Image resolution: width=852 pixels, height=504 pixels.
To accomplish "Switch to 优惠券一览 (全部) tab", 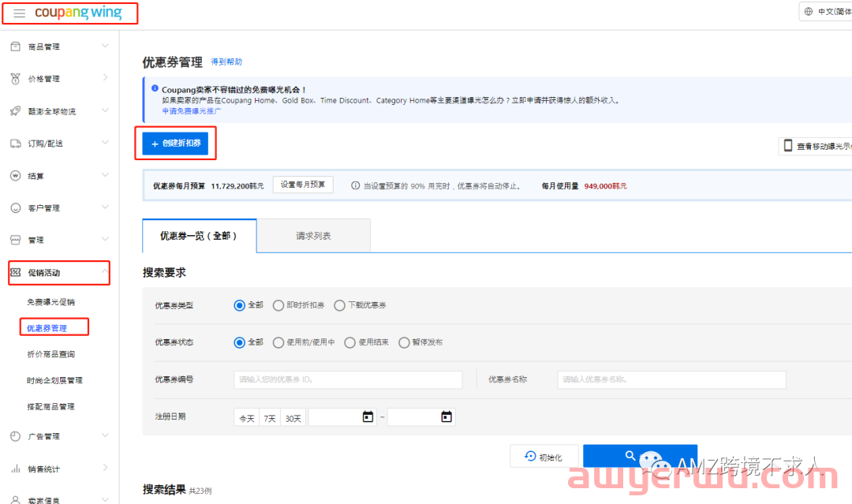I will pyautogui.click(x=200, y=236).
